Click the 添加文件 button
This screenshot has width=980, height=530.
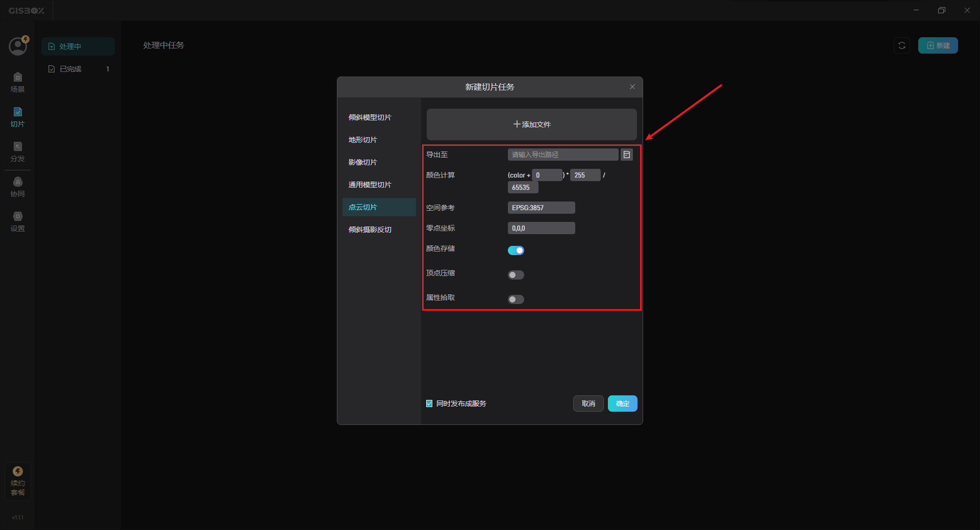click(531, 124)
